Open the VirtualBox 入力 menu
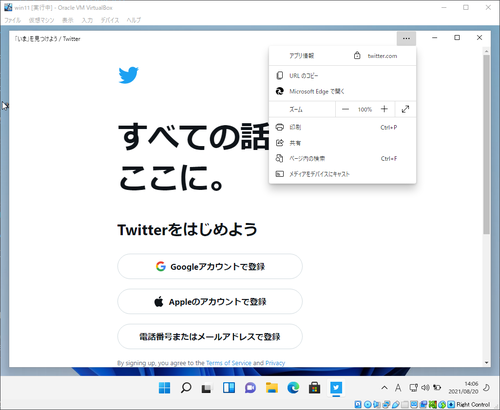Viewport: 500px width, 410px height. pos(87,20)
